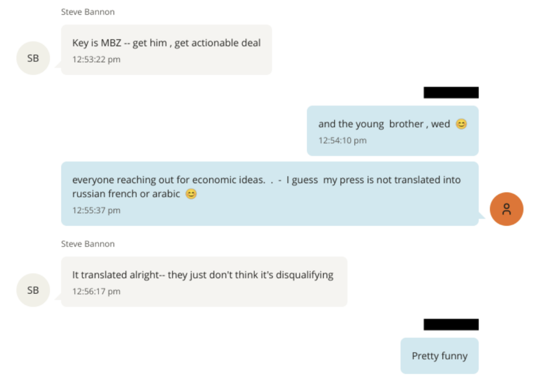Viewport: 540px width, 392px height.
Task: Click the 12:55:37 pm timestamp
Action: (x=96, y=210)
